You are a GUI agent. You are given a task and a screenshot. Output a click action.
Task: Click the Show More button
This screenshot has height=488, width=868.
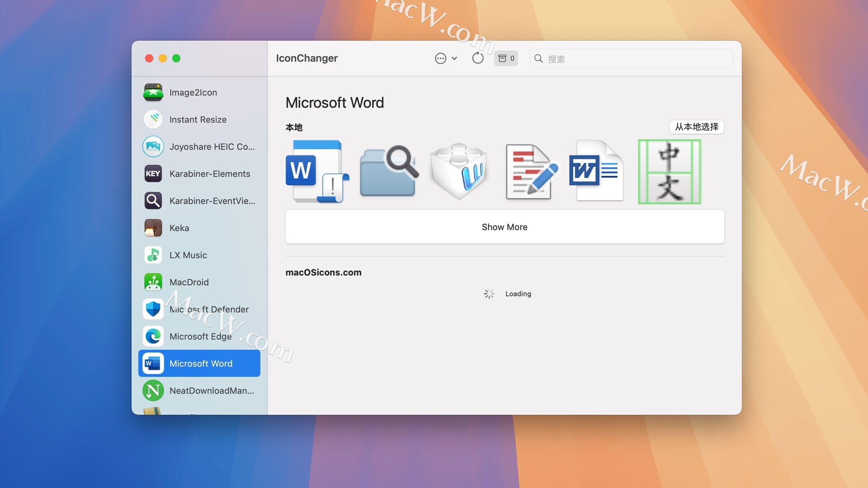(x=505, y=227)
